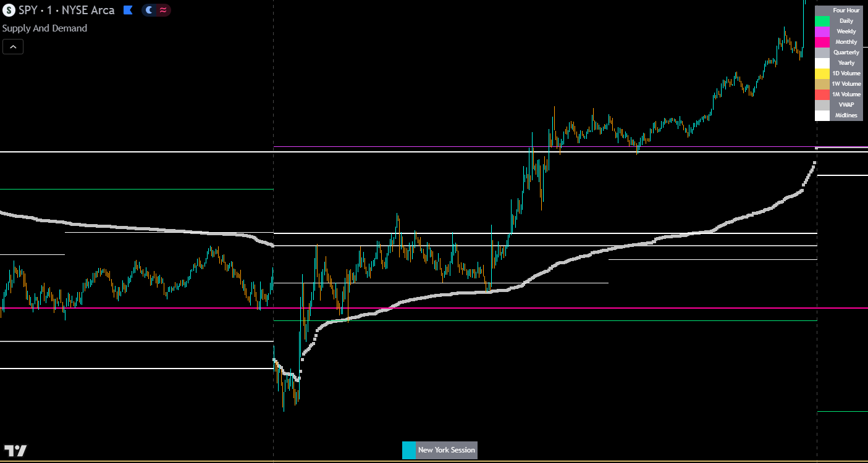Screen dimensions: 868x463
Task: Click the 1D Volume legend label
Action: tap(846, 73)
